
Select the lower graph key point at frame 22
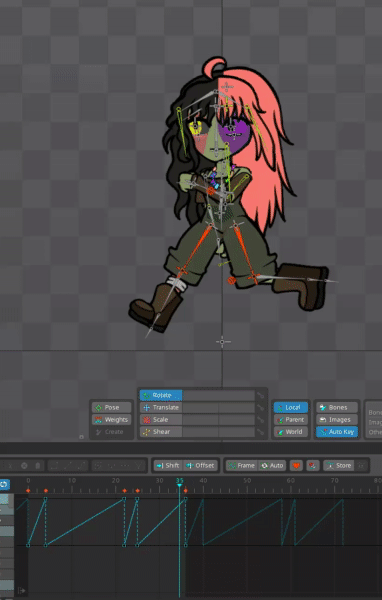[124, 545]
